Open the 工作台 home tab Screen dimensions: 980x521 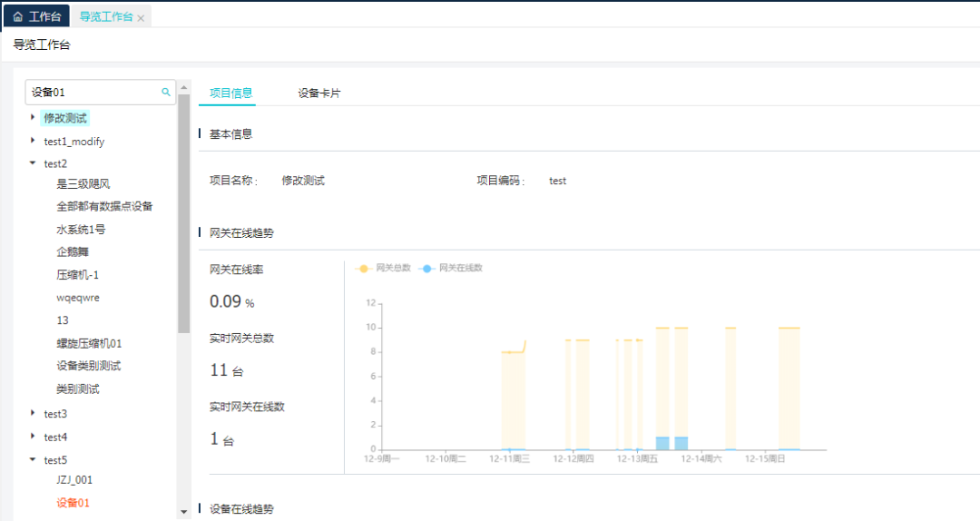36,17
